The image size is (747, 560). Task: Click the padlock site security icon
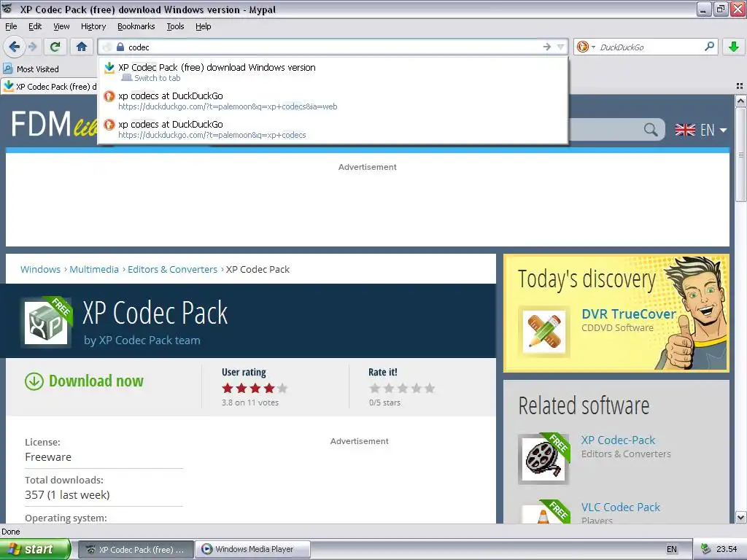(x=120, y=47)
